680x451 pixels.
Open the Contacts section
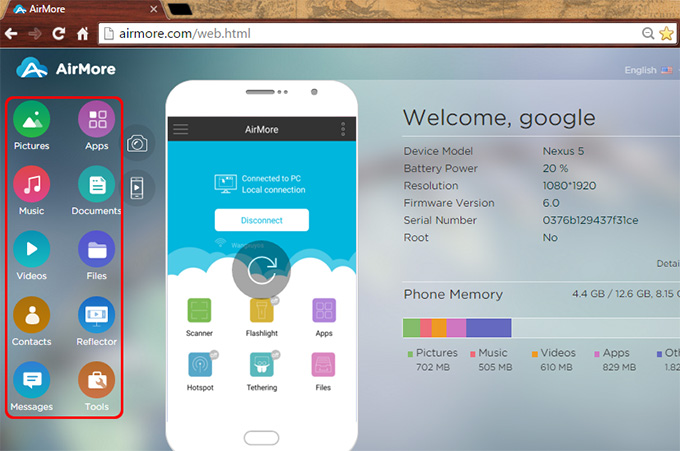click(x=32, y=315)
